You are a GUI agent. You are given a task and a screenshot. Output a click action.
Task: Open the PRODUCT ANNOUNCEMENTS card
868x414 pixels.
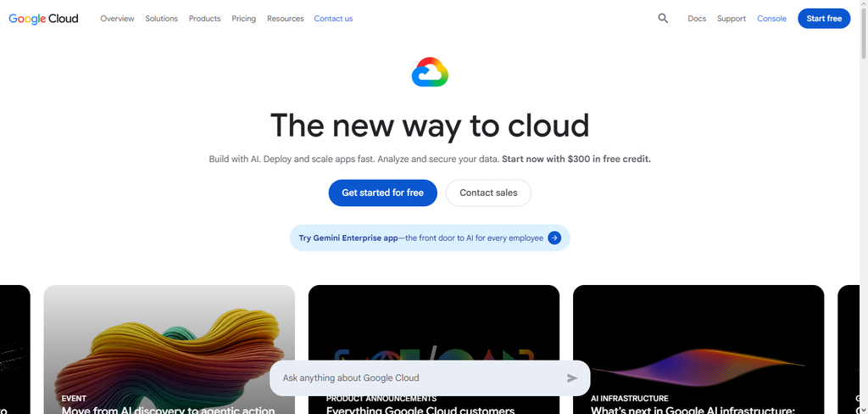coord(433,350)
